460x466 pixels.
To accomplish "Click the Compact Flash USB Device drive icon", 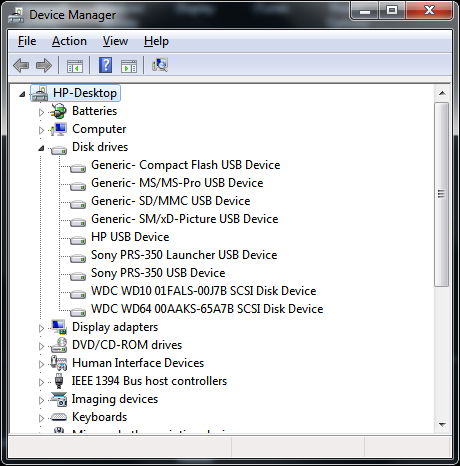I will [78, 168].
